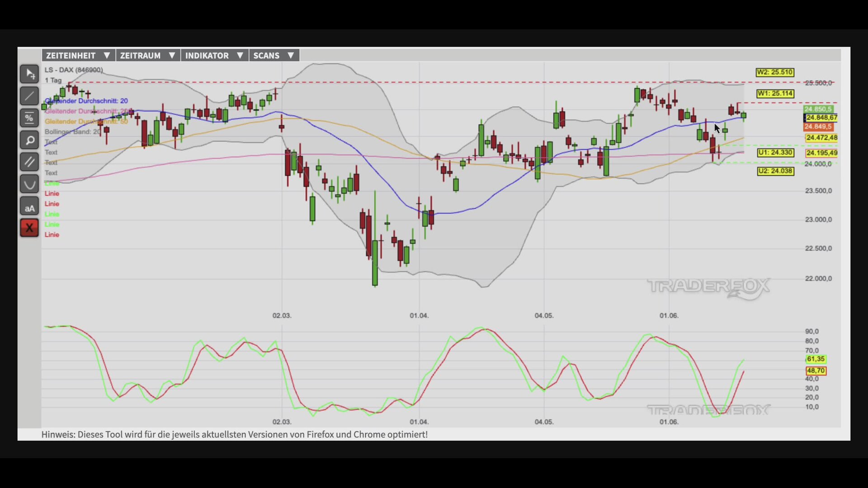Click the 24.848,67 price marker
Image resolution: width=868 pixels, height=488 pixels.
click(821, 117)
